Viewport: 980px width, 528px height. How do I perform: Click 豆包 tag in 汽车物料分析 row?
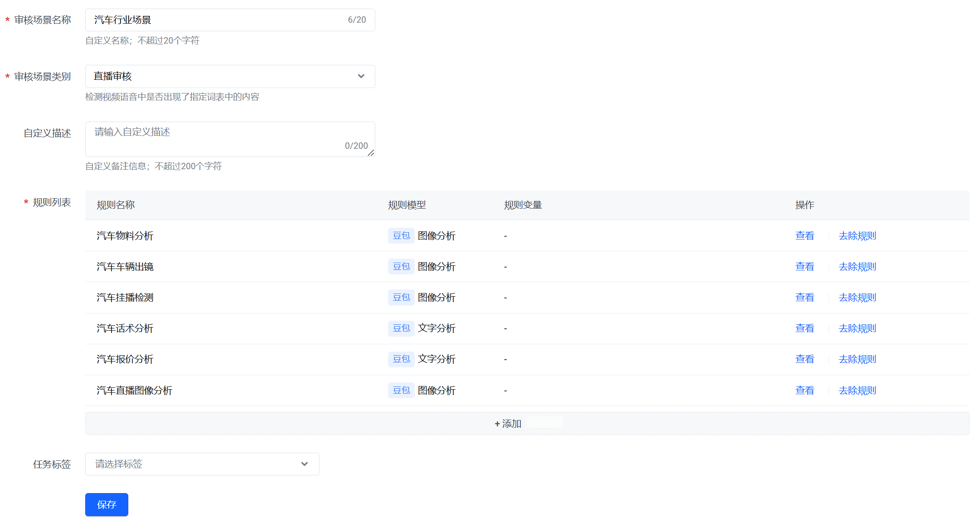tap(401, 236)
